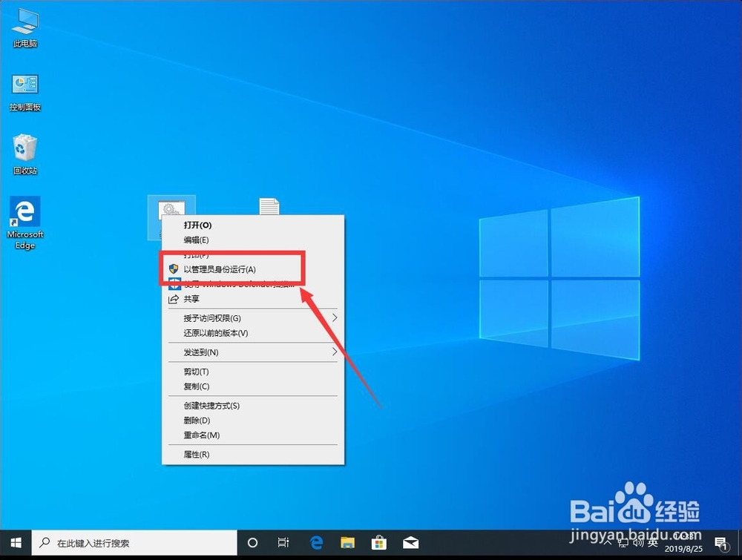The image size is (742, 560).
Task: Open the 发送到(N) submenu
Action: pos(253,352)
